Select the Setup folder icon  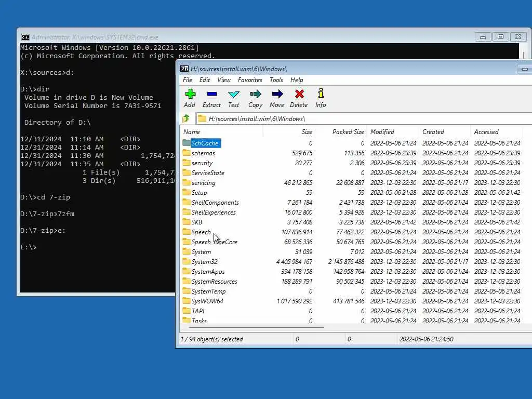pyautogui.click(x=187, y=192)
